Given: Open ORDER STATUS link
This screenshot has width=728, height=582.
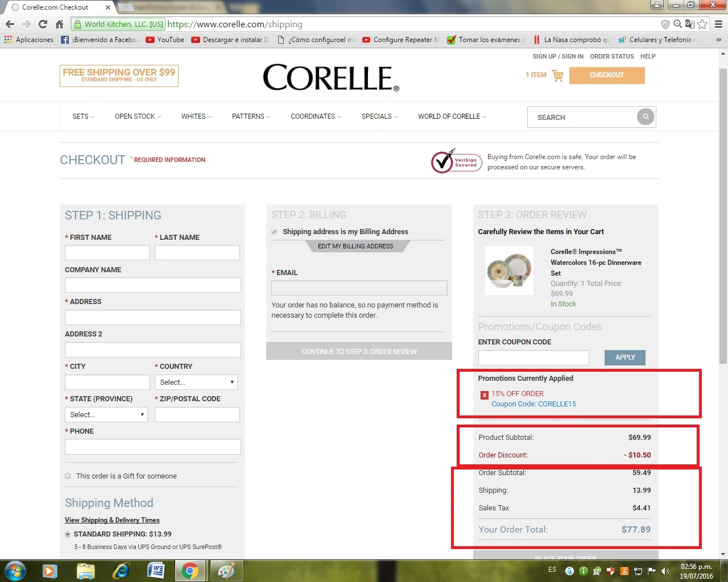Looking at the screenshot, I should pos(612,56).
